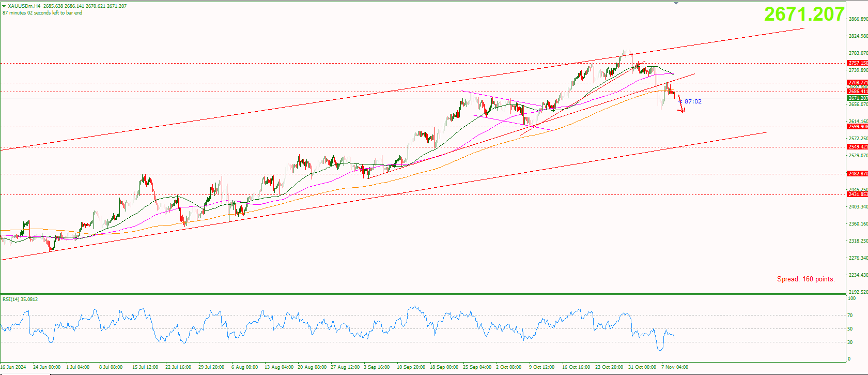Click the '16 Jun 2024' date label
Screen dimensions: 868x375
13,367
